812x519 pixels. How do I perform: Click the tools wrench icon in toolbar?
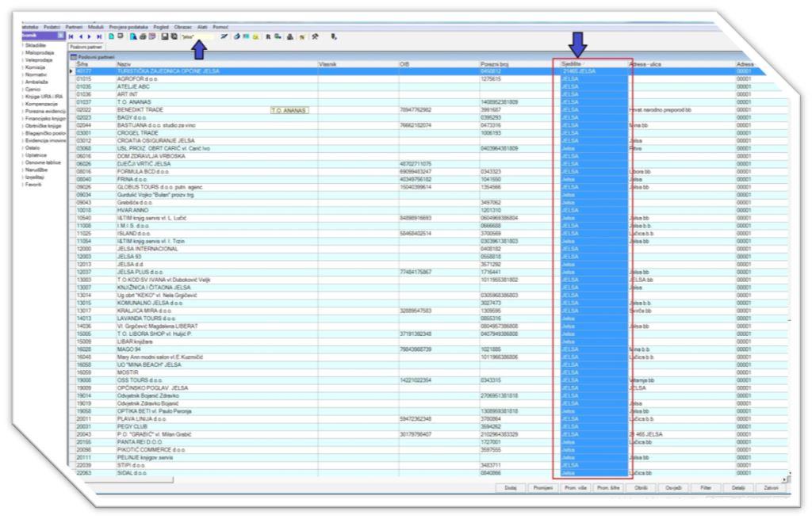click(x=314, y=36)
